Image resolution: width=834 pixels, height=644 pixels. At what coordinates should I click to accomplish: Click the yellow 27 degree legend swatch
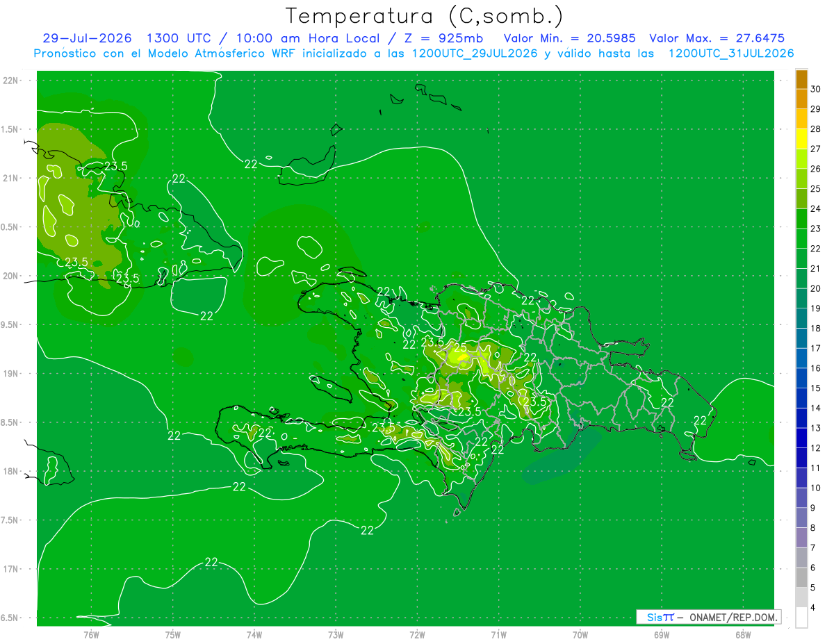801,139
